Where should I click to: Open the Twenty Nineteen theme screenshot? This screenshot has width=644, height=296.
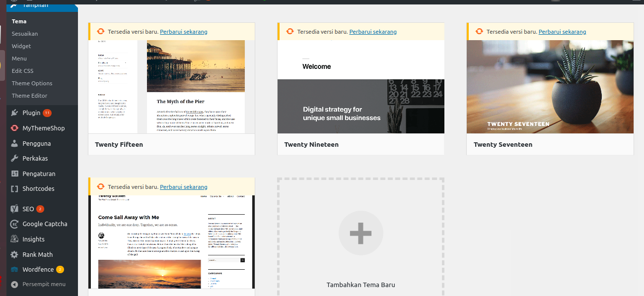[x=361, y=87]
